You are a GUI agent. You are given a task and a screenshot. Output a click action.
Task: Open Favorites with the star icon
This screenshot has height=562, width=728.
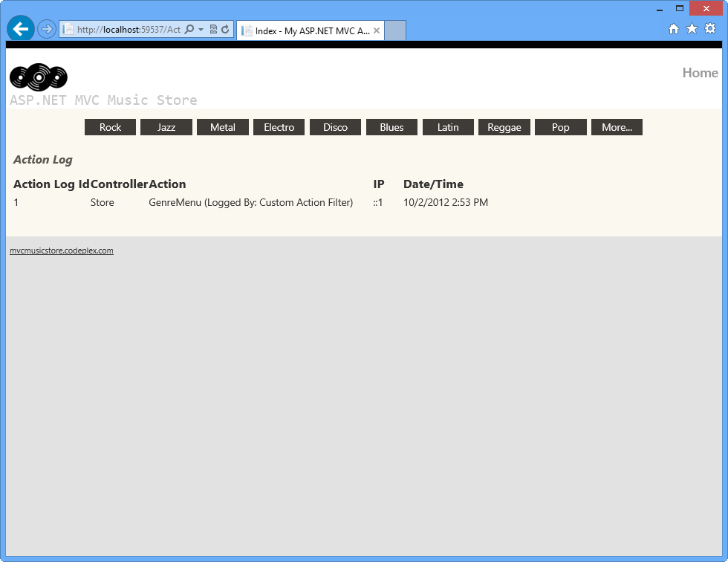point(692,28)
